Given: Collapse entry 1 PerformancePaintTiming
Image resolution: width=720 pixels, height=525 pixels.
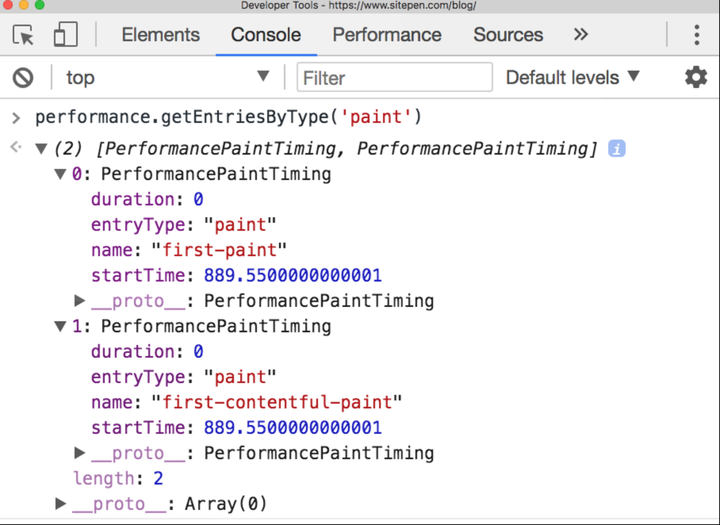Looking at the screenshot, I should pos(61,327).
